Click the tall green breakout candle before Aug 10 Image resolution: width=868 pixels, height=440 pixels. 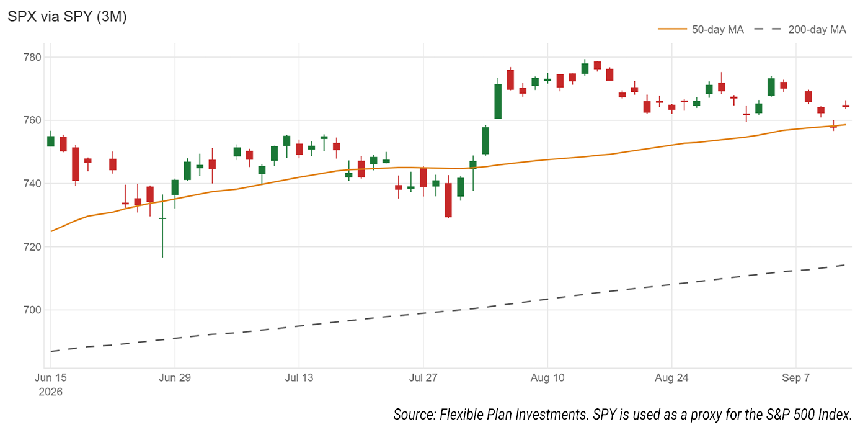[498, 101]
